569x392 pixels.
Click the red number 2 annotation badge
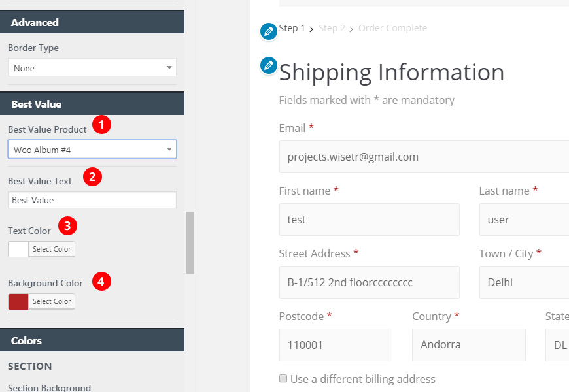pos(92,176)
